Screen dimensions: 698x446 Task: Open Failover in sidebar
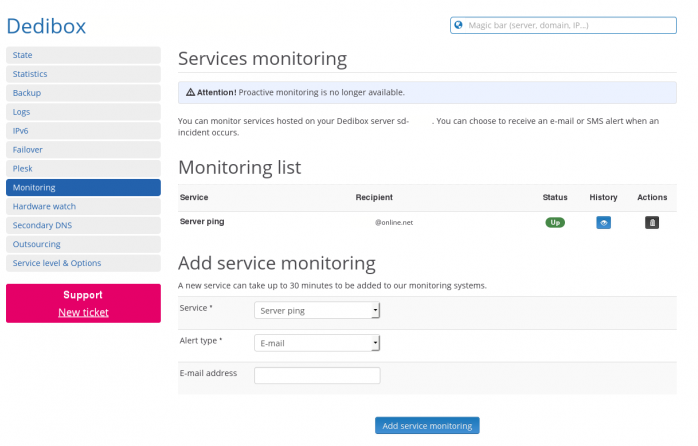(83, 150)
